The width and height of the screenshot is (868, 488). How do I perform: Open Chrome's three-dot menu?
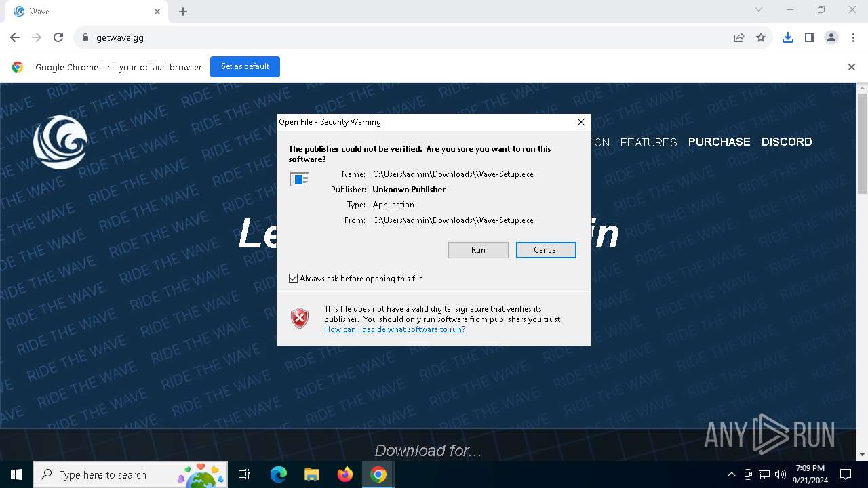(x=853, y=38)
